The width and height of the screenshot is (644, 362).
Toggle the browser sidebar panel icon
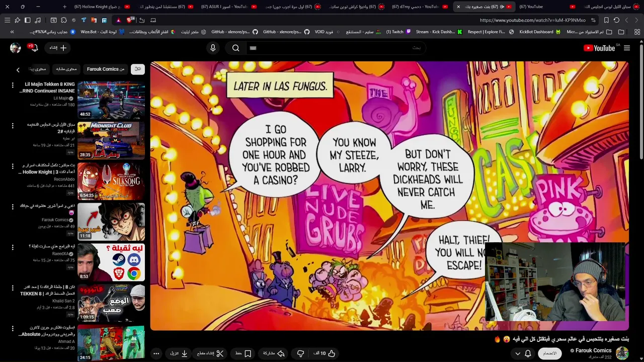click(x=27, y=20)
